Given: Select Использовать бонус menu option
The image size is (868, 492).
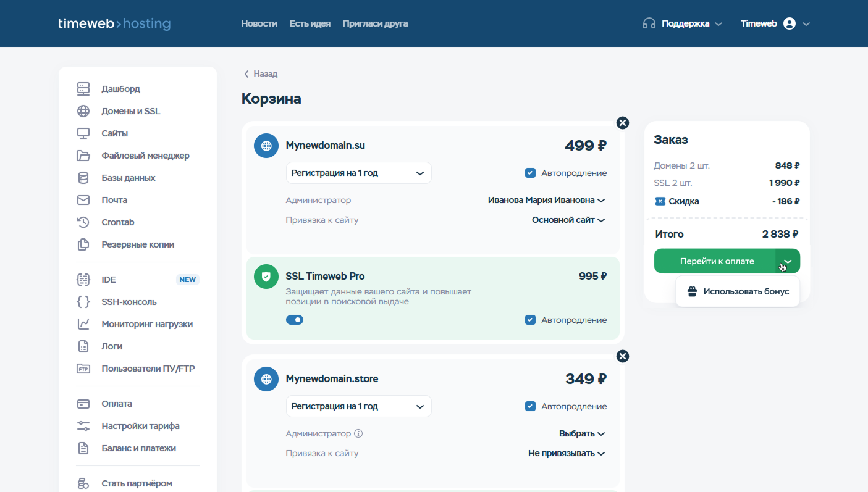Looking at the screenshot, I should click(738, 291).
